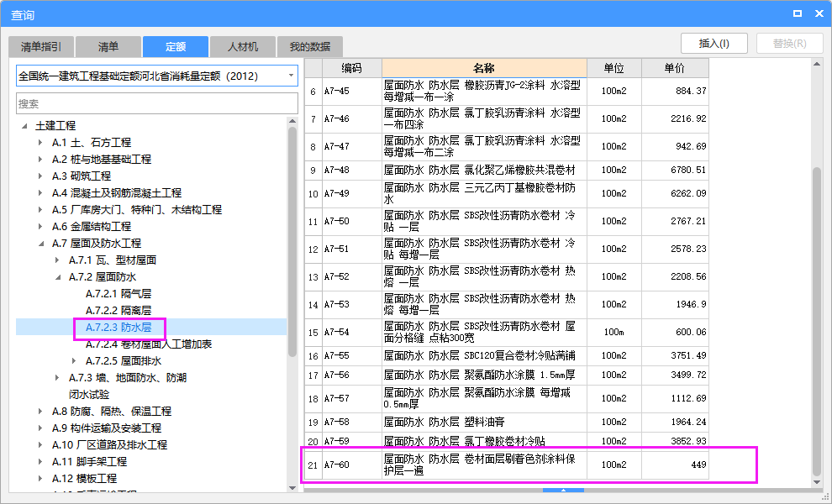This screenshot has height=504, width=832.
Task: Collapse A.7.2 屋面防水 node
Action: 58,277
